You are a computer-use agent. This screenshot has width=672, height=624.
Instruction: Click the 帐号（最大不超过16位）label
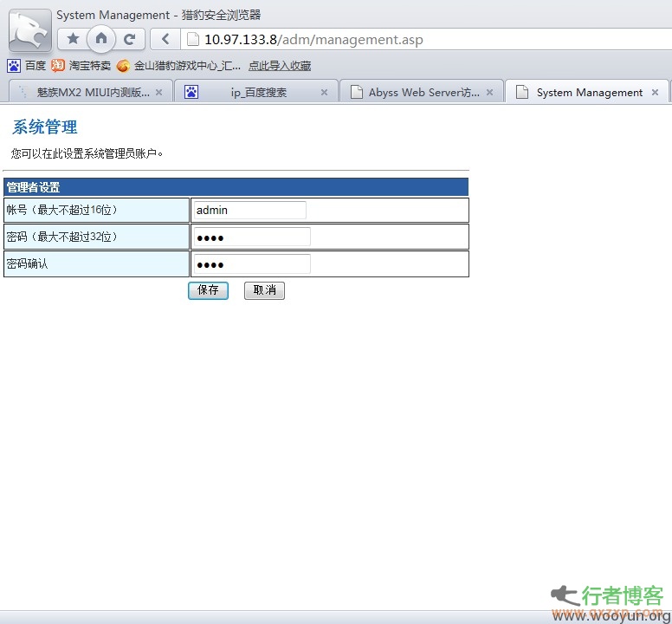point(61,210)
